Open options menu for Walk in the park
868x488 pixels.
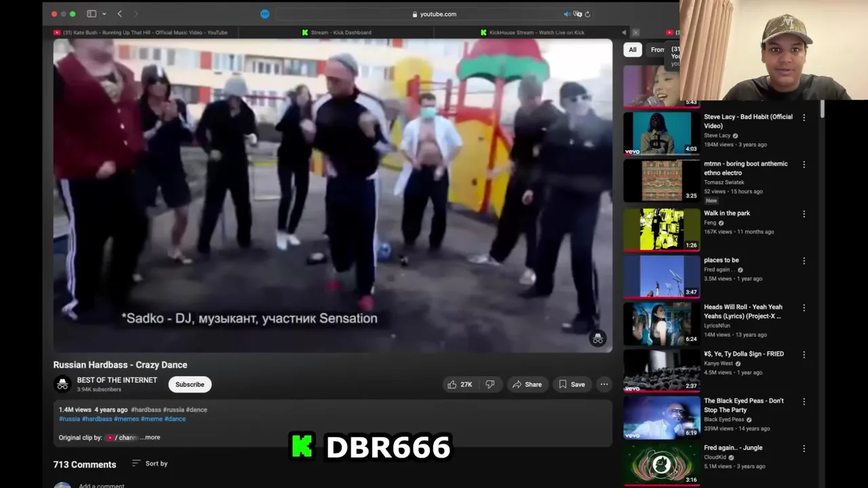[804, 214]
